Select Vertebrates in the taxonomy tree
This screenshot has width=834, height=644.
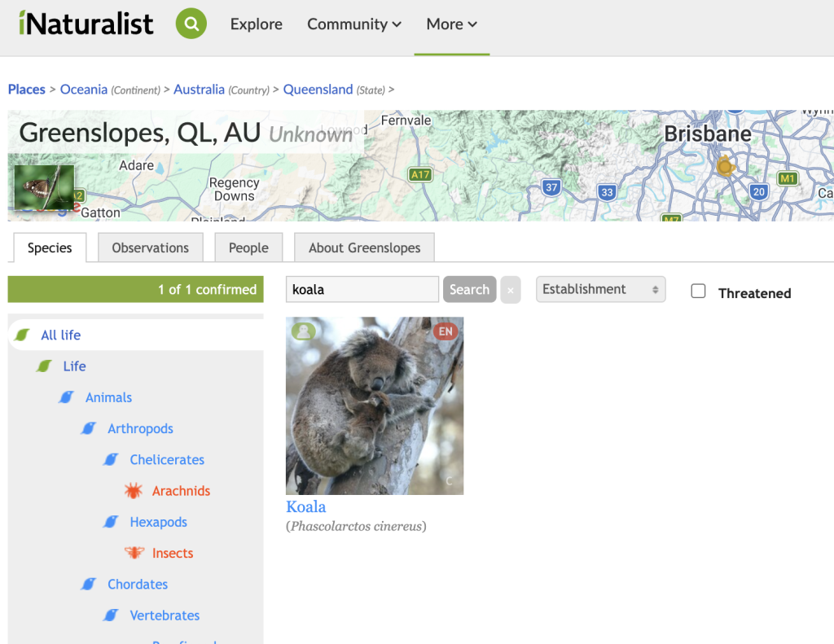point(165,616)
